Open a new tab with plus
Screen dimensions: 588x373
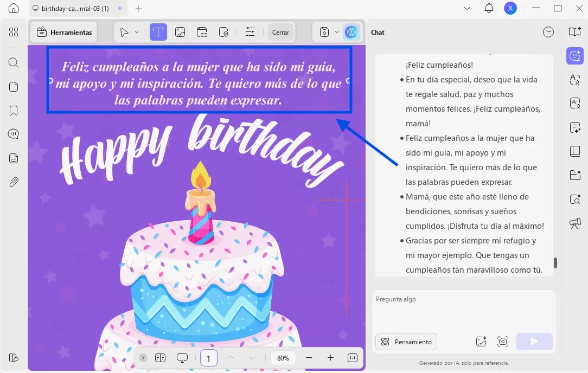click(x=139, y=8)
